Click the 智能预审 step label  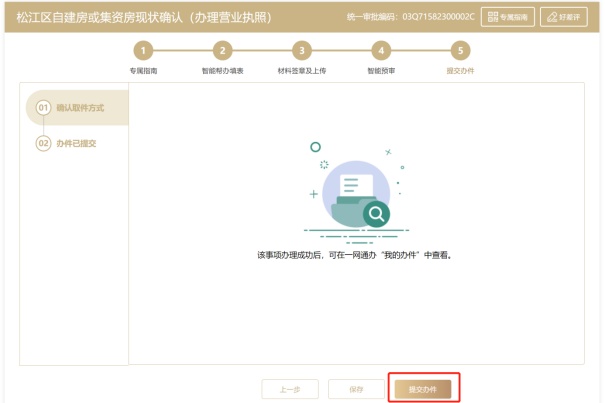pyautogui.click(x=381, y=71)
